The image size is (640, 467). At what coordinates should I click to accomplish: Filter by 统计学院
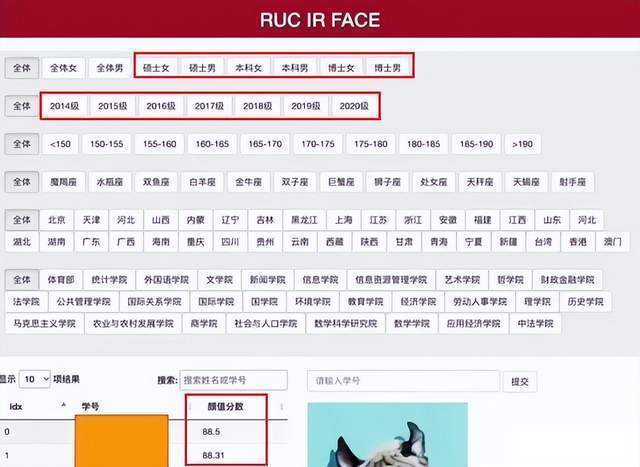point(109,280)
